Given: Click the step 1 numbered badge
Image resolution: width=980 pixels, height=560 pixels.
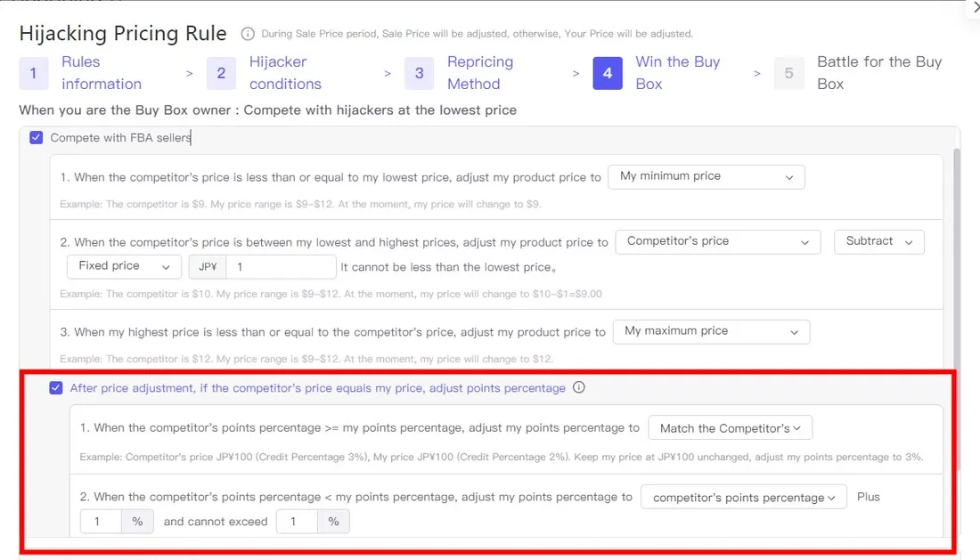Looking at the screenshot, I should click(33, 74).
